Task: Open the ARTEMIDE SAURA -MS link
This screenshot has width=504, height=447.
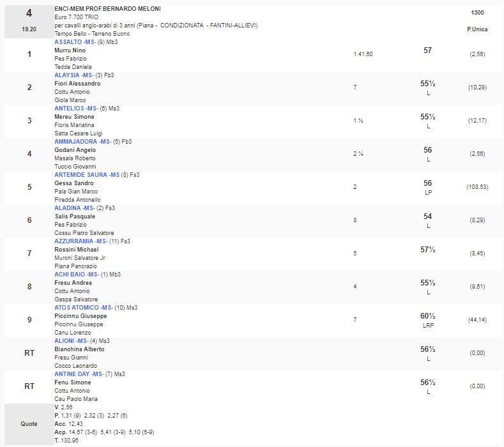Action: pyautogui.click(x=86, y=175)
